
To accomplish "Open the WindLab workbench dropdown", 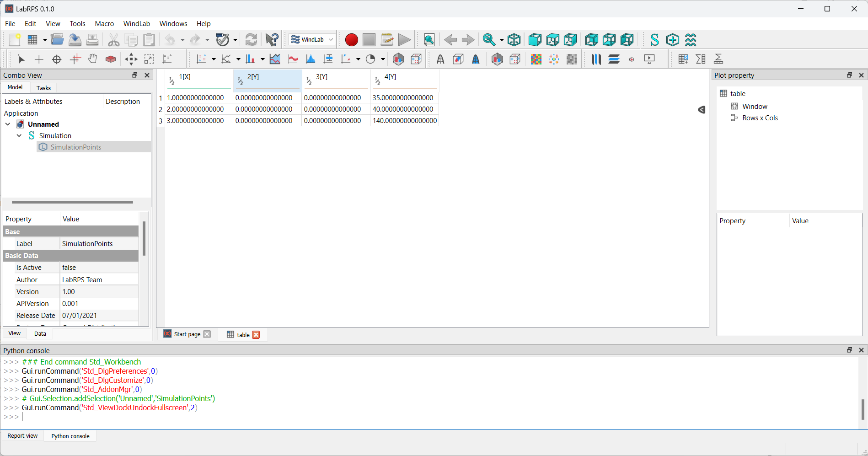I will pyautogui.click(x=313, y=40).
